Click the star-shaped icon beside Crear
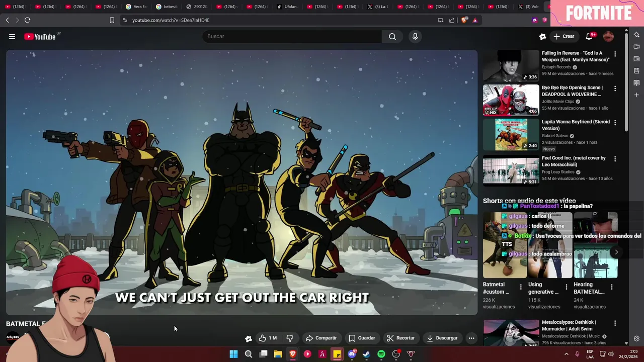This screenshot has height=362, width=644. (x=542, y=36)
